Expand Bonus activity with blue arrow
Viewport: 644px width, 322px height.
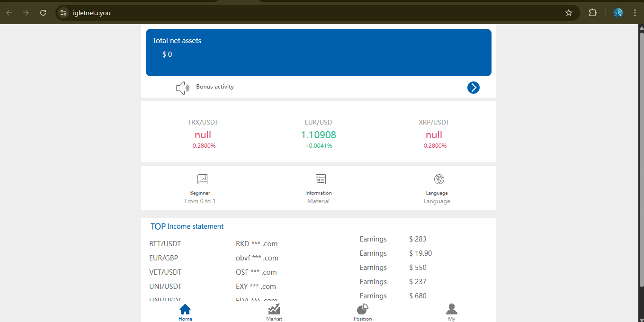click(473, 88)
